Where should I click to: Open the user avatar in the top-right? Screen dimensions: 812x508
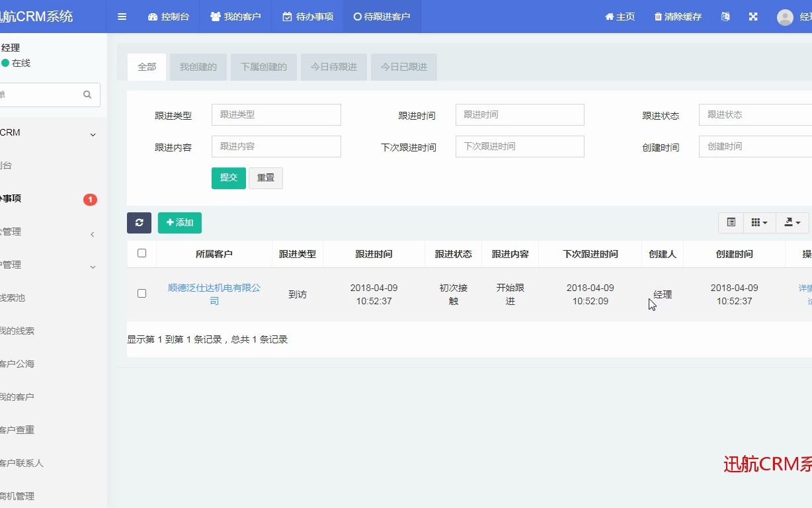(x=784, y=17)
